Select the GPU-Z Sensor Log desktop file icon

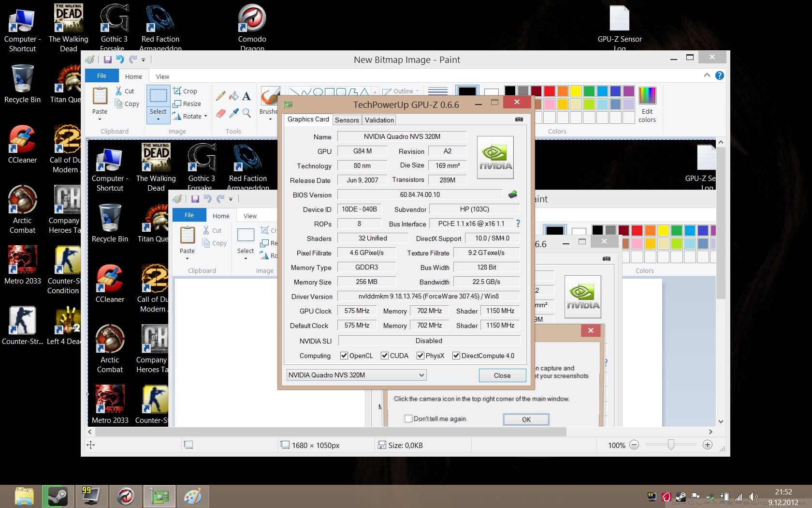coord(620,28)
